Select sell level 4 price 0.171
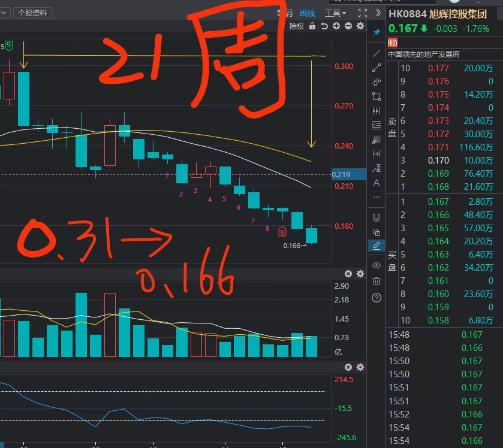The image size is (503, 448). 438,147
